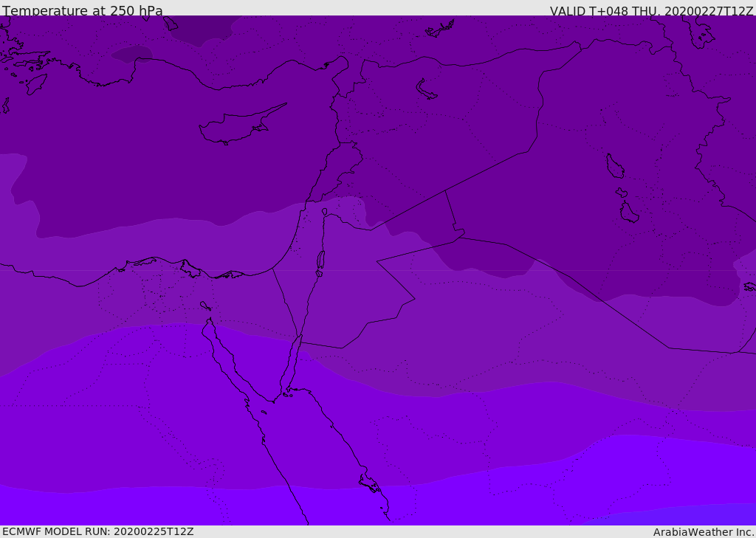The image size is (756, 538).
Task: Click the 'ECMWF MODEL RUN: 20200225T12Z' footer text
Action: (x=98, y=531)
